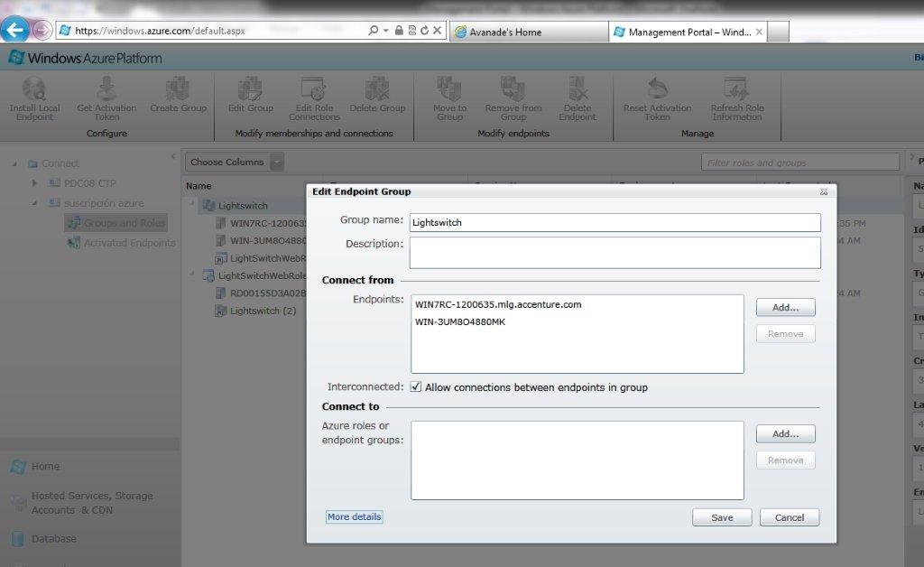Click Remove next to the Endpoints list
Screen dimensions: 924x567
coord(786,333)
